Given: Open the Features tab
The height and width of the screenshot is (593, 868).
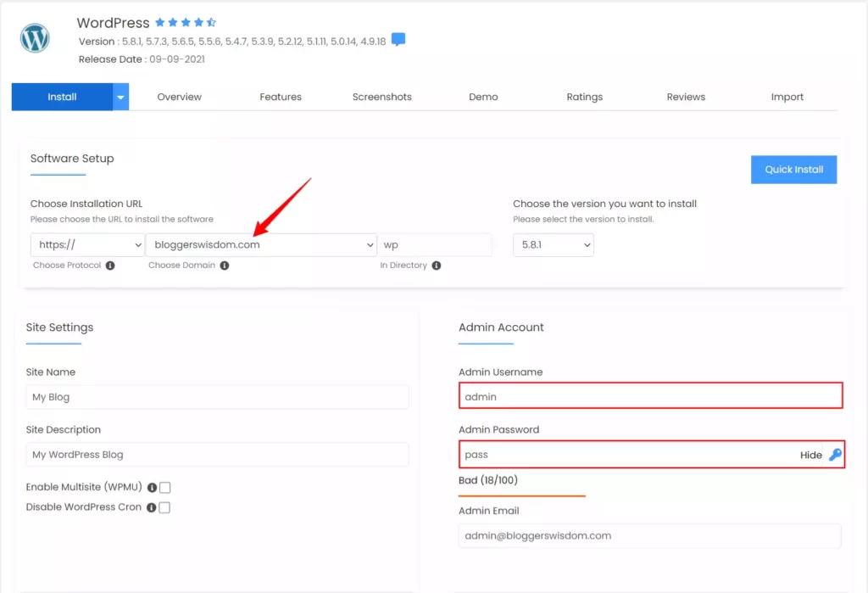Looking at the screenshot, I should click(281, 97).
